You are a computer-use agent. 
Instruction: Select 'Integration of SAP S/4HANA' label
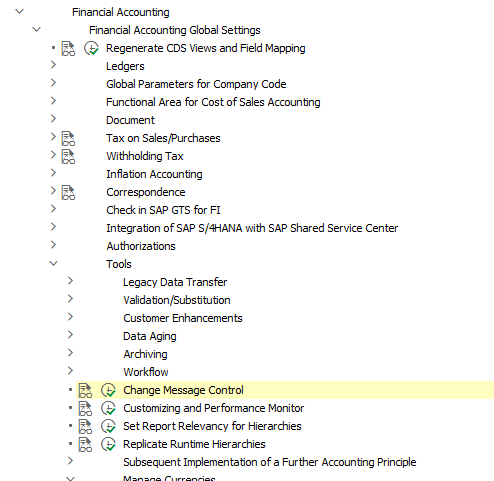252,228
